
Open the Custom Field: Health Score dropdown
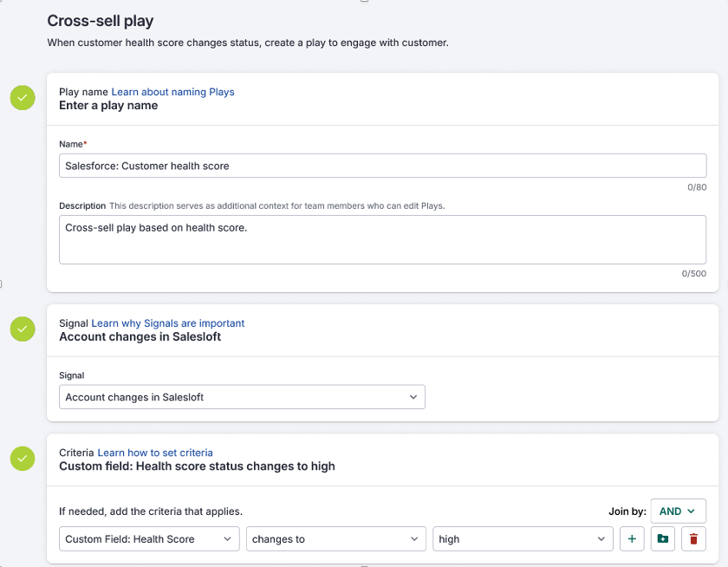149,539
